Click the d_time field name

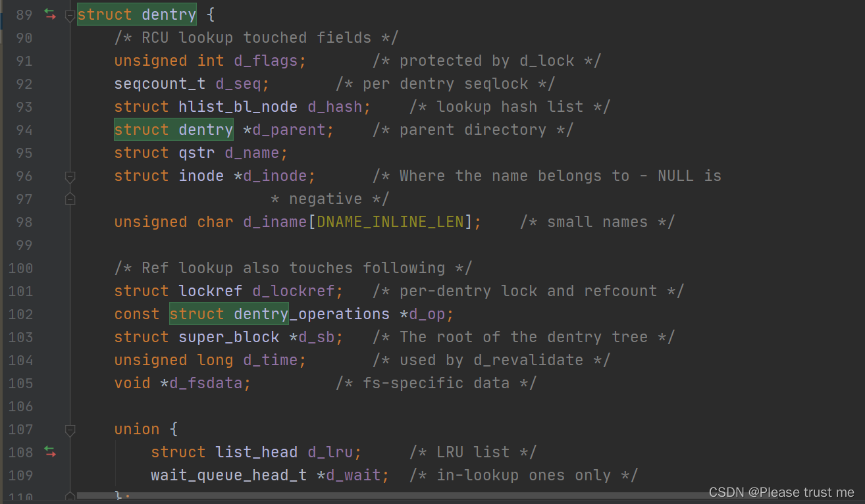271,360
